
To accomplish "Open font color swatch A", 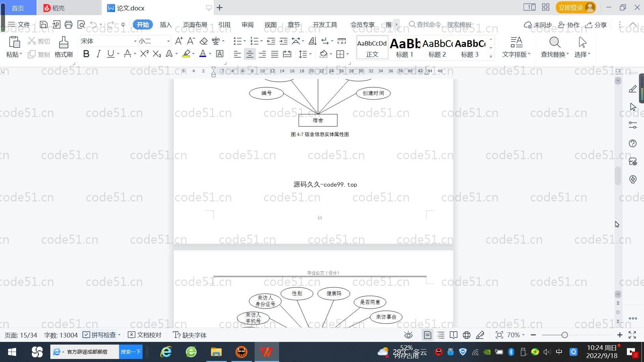I will pos(203,54).
